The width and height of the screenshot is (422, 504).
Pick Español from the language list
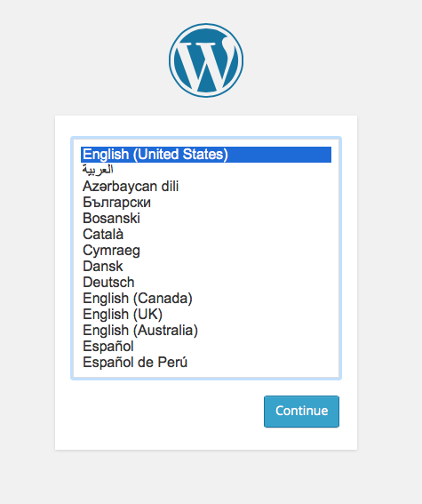(x=206, y=347)
